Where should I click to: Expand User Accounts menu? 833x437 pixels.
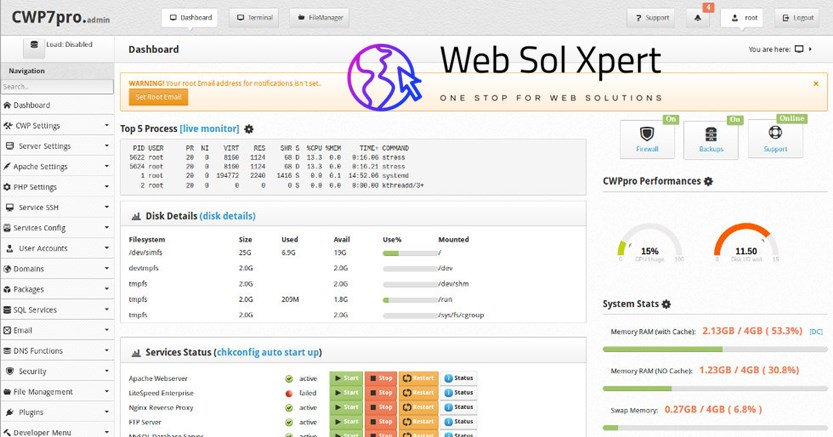coord(57,249)
